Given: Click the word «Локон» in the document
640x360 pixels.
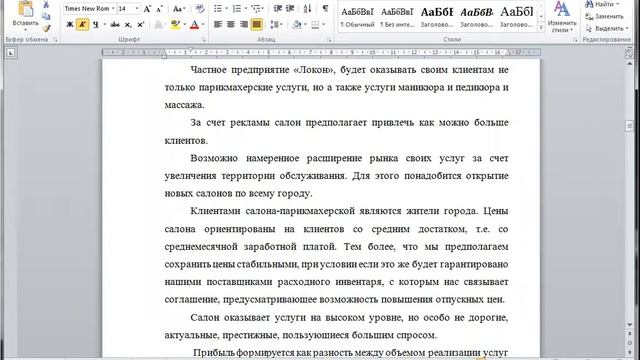Looking at the screenshot, I should pos(314,70).
